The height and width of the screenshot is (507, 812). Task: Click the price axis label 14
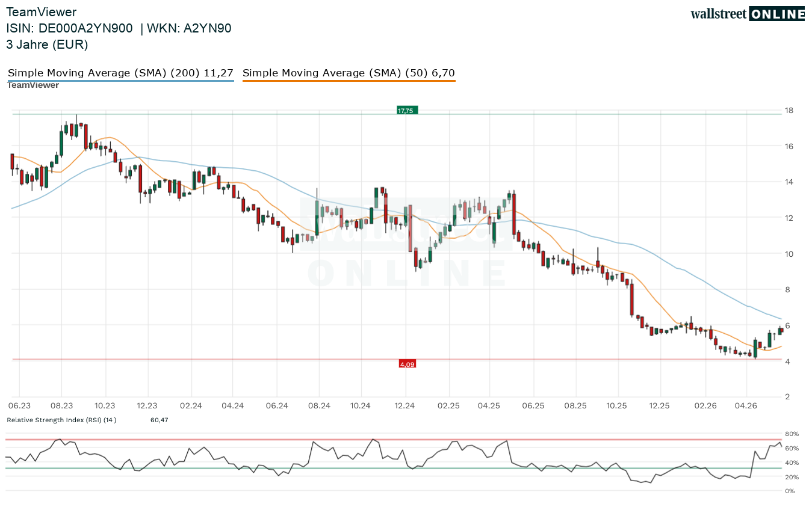[789, 182]
